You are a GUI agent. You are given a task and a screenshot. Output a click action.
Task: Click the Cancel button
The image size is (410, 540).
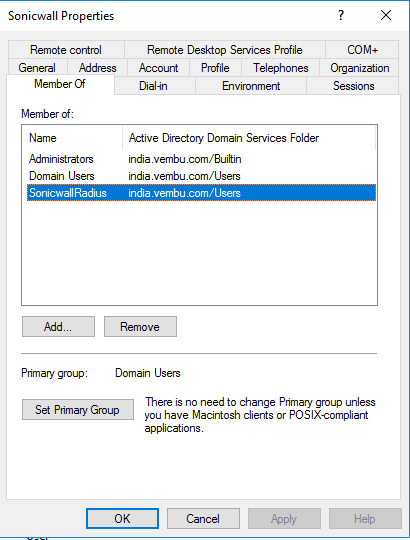click(203, 518)
